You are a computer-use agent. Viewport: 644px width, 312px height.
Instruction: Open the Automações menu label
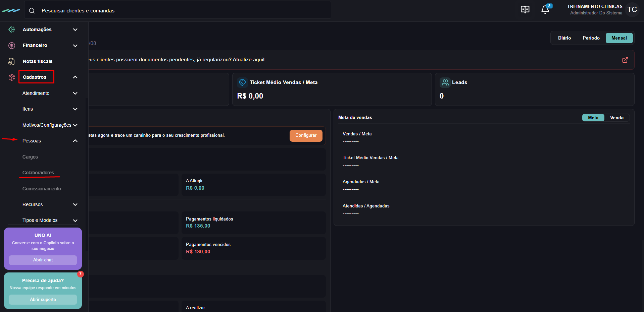[37, 29]
